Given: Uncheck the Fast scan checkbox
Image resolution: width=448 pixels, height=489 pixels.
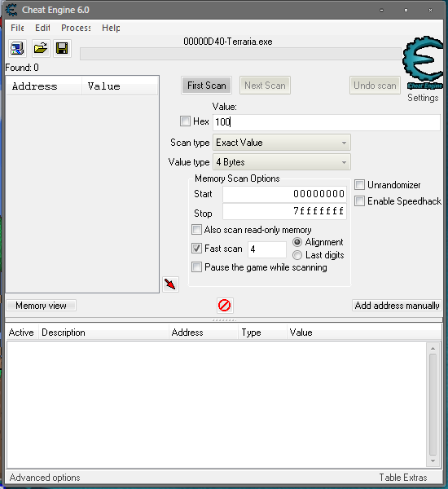Looking at the screenshot, I should click(x=196, y=249).
